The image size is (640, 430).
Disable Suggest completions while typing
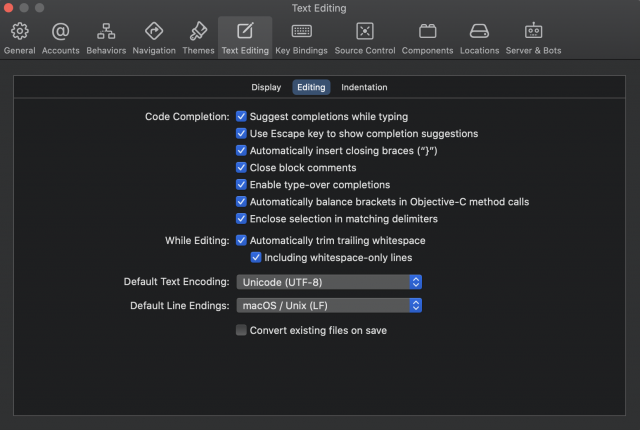pyautogui.click(x=241, y=116)
